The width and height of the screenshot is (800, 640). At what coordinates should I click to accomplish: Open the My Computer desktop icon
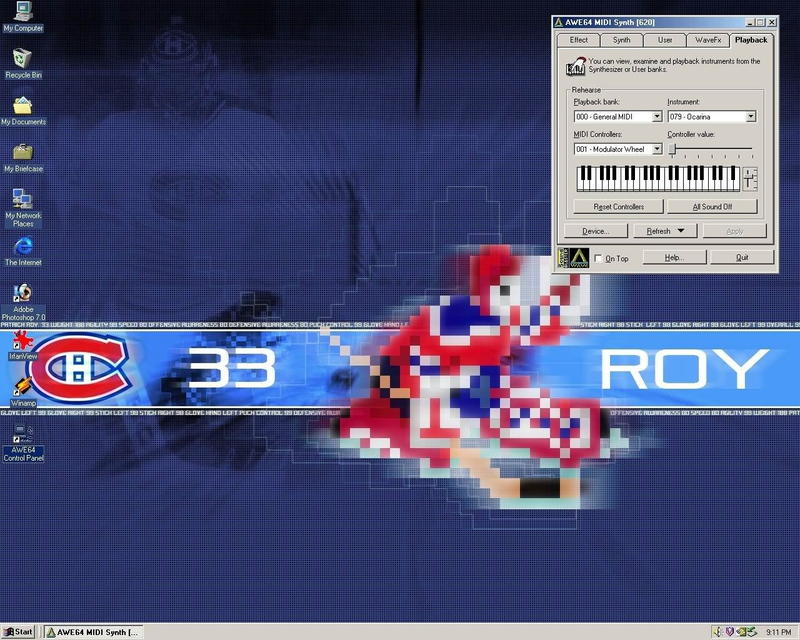[x=22, y=16]
